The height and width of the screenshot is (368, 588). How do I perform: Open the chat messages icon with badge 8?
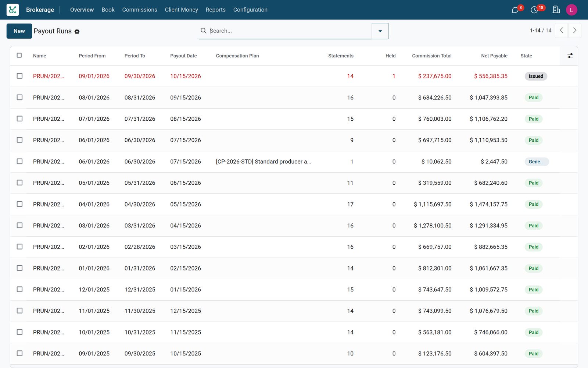coord(515,10)
